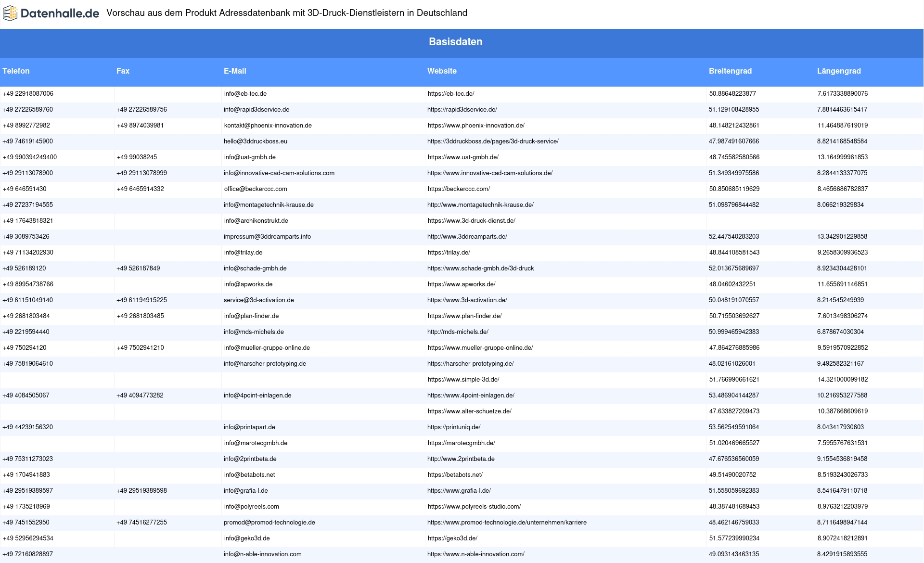Open https://www.polyreels-studio.com/ link

pyautogui.click(x=474, y=507)
